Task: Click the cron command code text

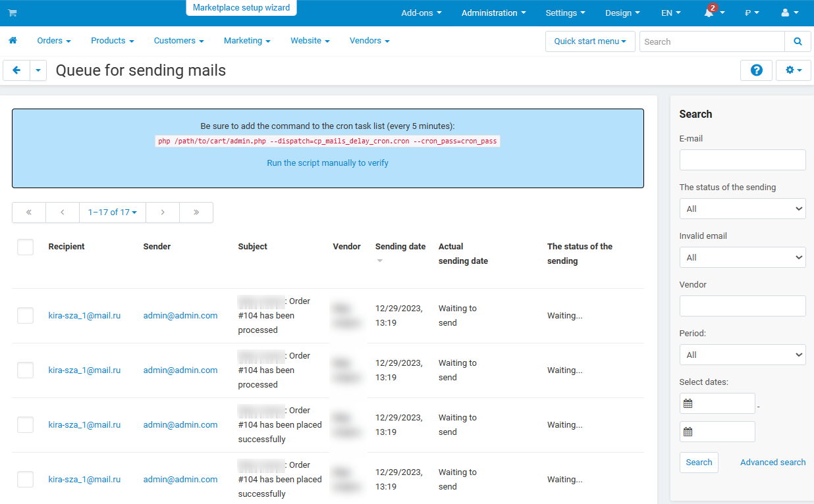Action: (x=327, y=141)
